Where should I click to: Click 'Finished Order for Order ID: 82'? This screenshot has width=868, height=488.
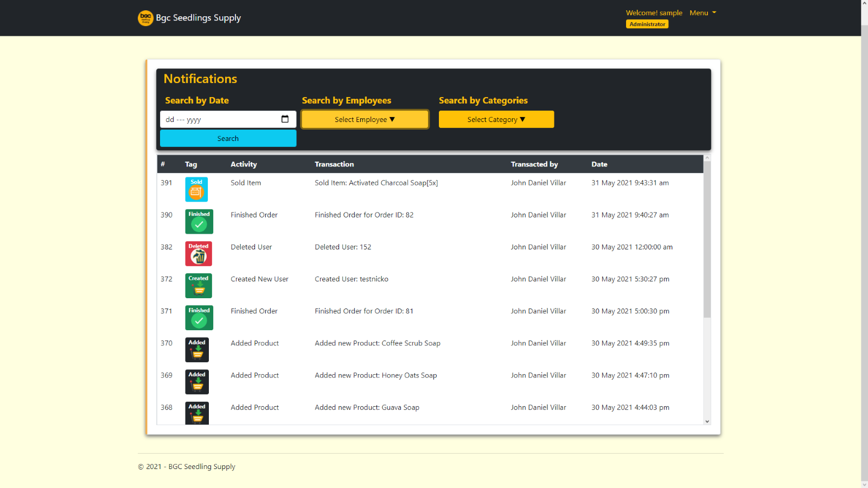point(364,215)
